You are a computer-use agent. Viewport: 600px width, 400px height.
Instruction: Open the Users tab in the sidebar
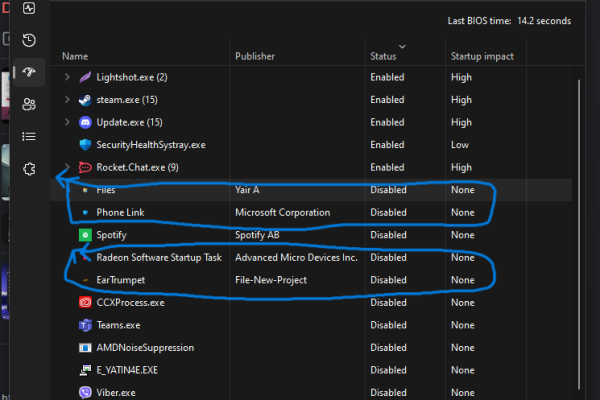pos(29,104)
